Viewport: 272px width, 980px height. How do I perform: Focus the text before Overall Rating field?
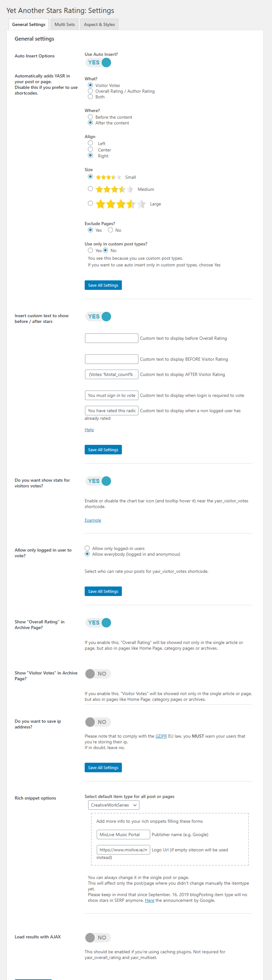112,338
